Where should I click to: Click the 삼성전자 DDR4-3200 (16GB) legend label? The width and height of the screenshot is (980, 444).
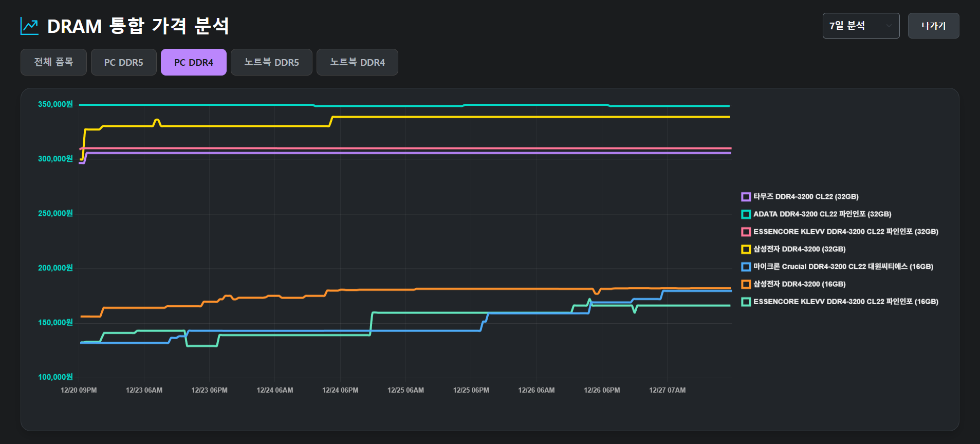800,284
